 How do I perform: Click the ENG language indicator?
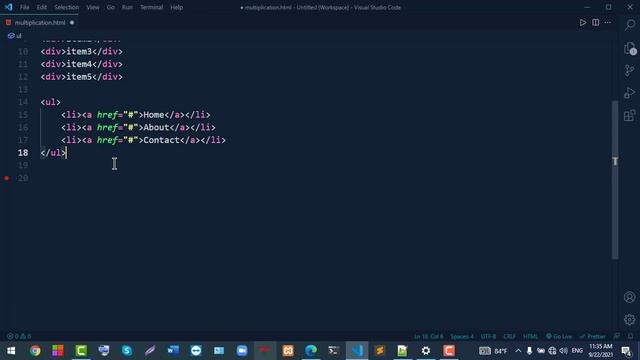577,351
